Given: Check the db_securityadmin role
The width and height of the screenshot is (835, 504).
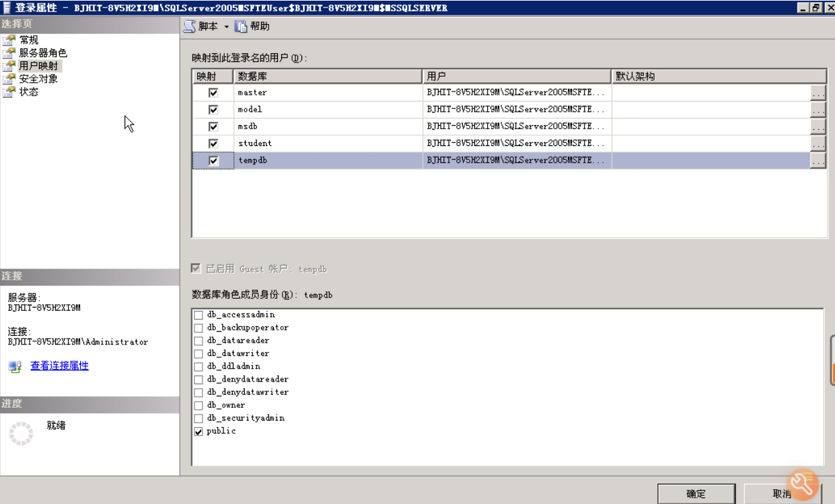Looking at the screenshot, I should [x=198, y=419].
